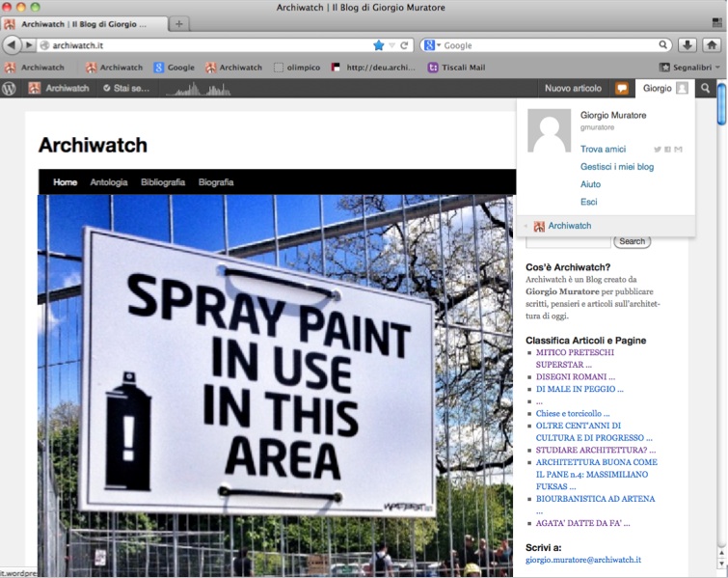Bookmark page with the blue star icon
This screenshot has height=578, width=728.
tap(379, 45)
